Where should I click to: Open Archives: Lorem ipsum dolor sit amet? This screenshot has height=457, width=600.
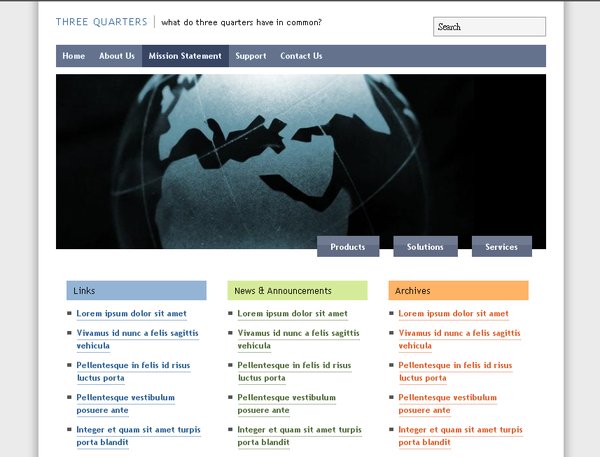454,313
